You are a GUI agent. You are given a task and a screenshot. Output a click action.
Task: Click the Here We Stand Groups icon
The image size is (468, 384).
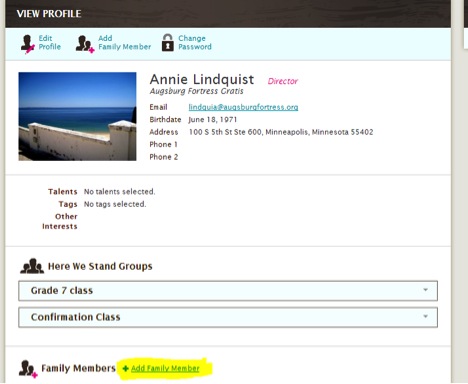click(32, 266)
